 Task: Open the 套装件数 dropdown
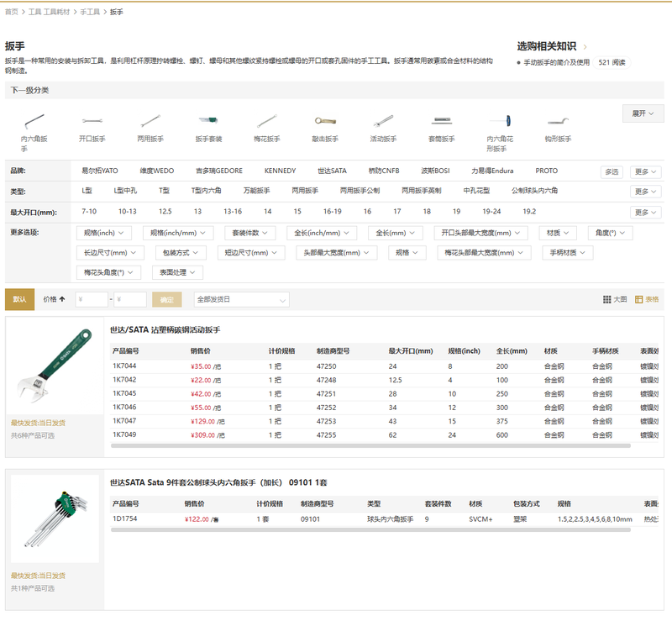pos(249,233)
